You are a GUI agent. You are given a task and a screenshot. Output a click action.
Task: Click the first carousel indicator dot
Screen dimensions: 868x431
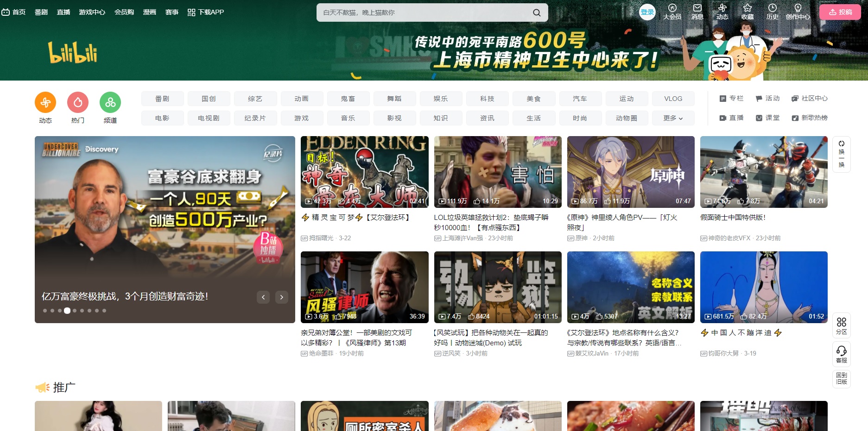45,311
